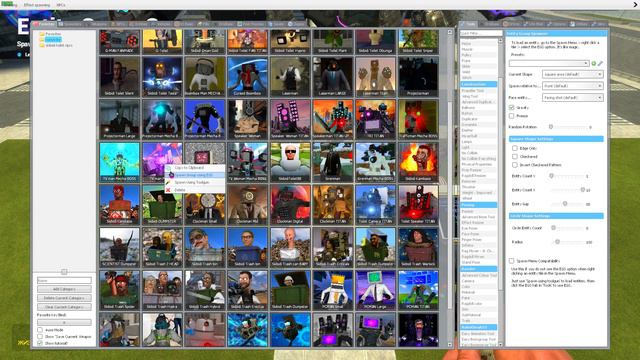Toggle Show 'Save Current Weapon' checkbox
This screenshot has width=640, height=360.
point(40,337)
